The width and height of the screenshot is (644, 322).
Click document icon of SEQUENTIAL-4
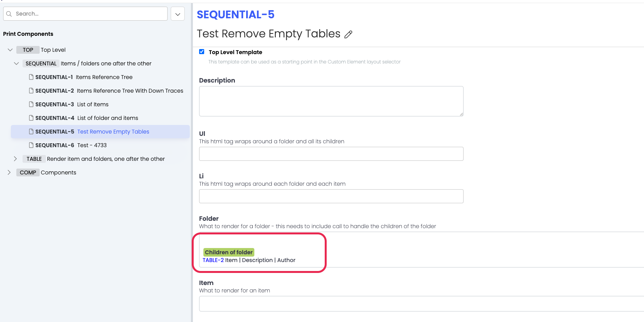click(x=31, y=118)
